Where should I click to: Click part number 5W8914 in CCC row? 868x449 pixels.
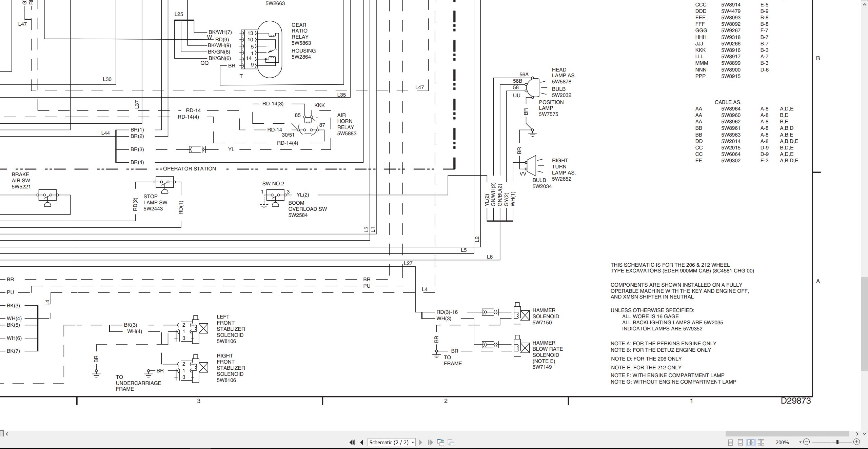coord(731,5)
